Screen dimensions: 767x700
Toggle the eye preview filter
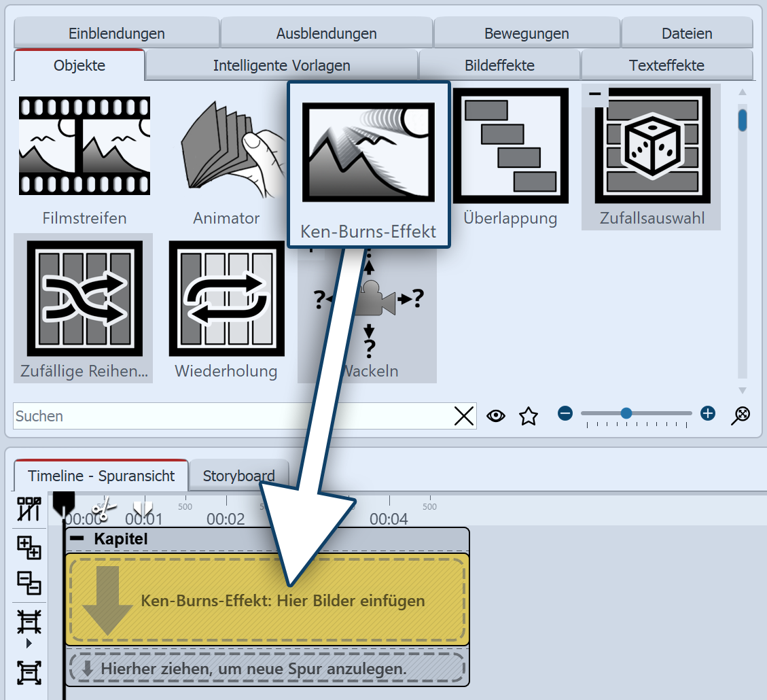[x=495, y=415]
